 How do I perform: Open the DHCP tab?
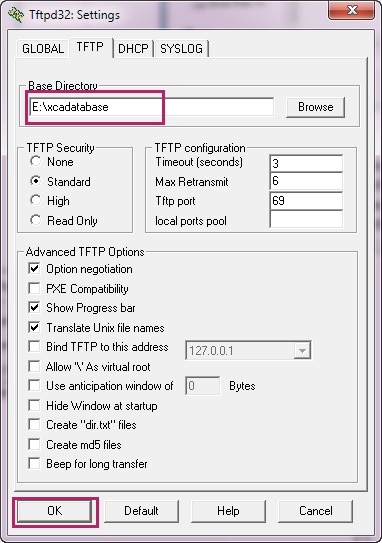point(133,48)
